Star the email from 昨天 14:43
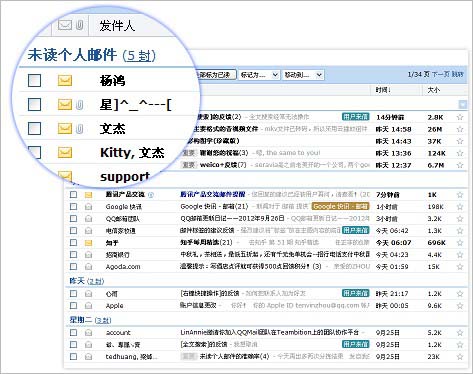The height and width of the screenshot is (374, 473). click(x=460, y=141)
